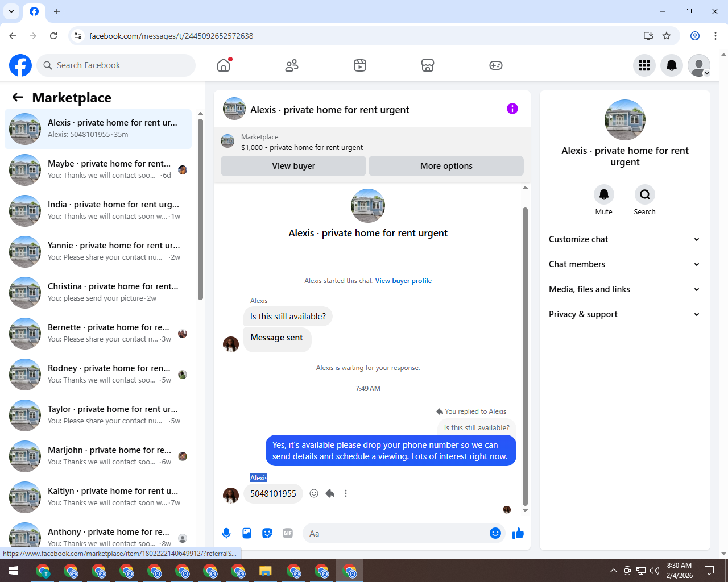Go back using the Marketplace arrow
The width and height of the screenshot is (728, 582).
tap(18, 97)
